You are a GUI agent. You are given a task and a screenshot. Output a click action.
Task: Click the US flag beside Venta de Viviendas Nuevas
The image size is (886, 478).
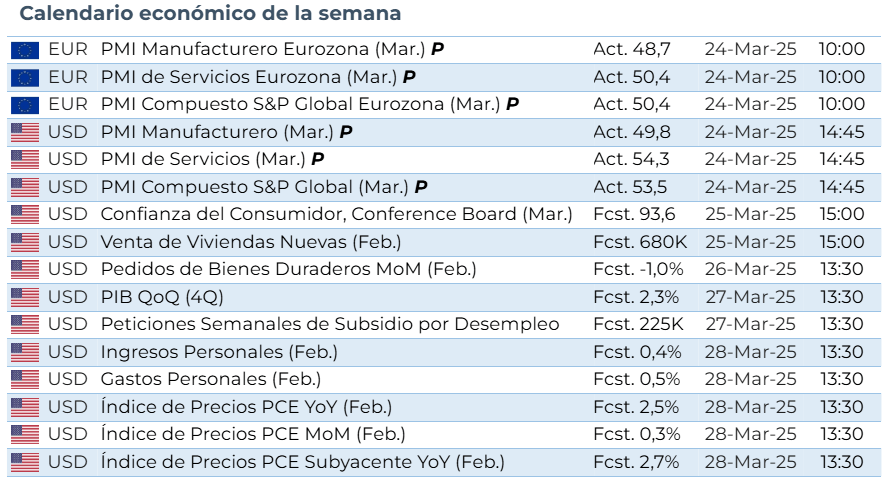(x=24, y=242)
